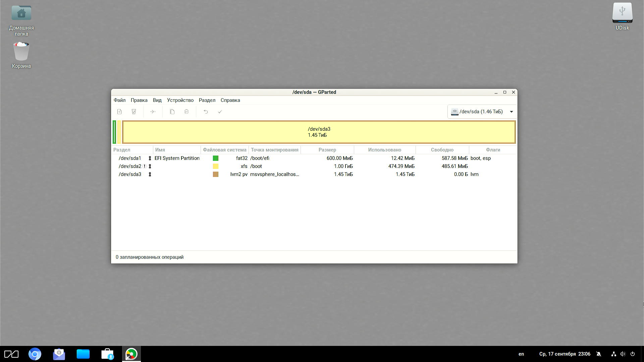Viewport: 644px width, 362px height.
Task: Click the green fat32 color swatch
Action: pos(216,158)
